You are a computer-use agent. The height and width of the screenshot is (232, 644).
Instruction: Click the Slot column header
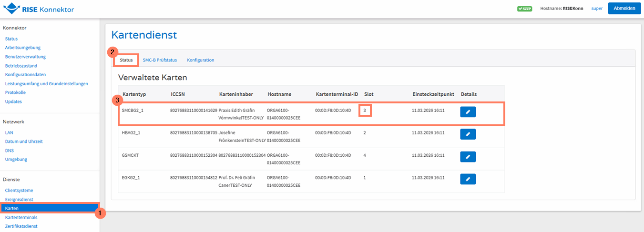[x=368, y=94]
